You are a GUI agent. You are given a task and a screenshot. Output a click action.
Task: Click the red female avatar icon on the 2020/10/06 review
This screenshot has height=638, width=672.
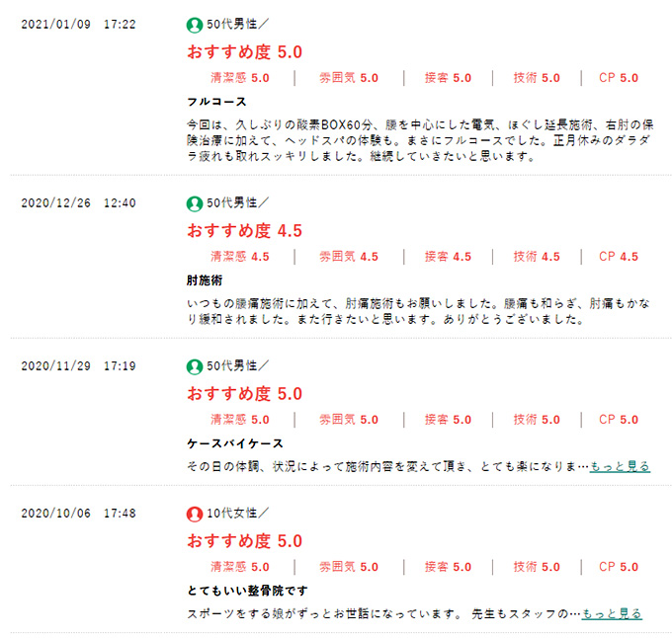195,514
